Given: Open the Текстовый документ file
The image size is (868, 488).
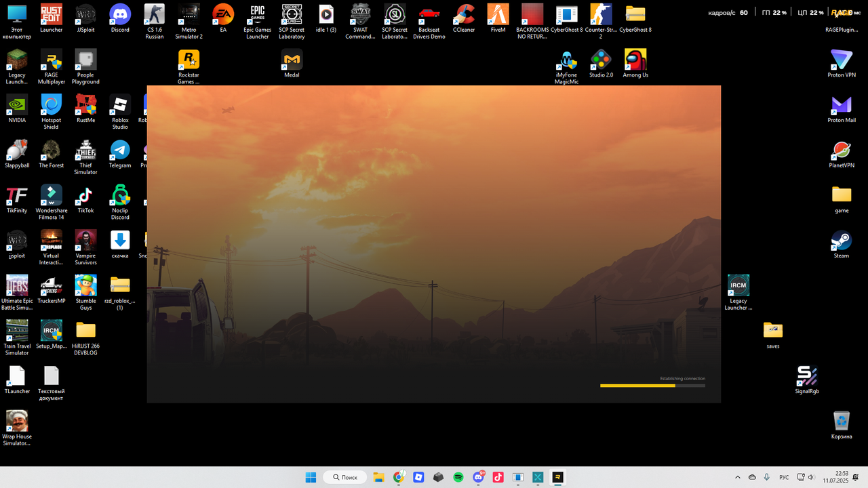Looking at the screenshot, I should [52, 384].
